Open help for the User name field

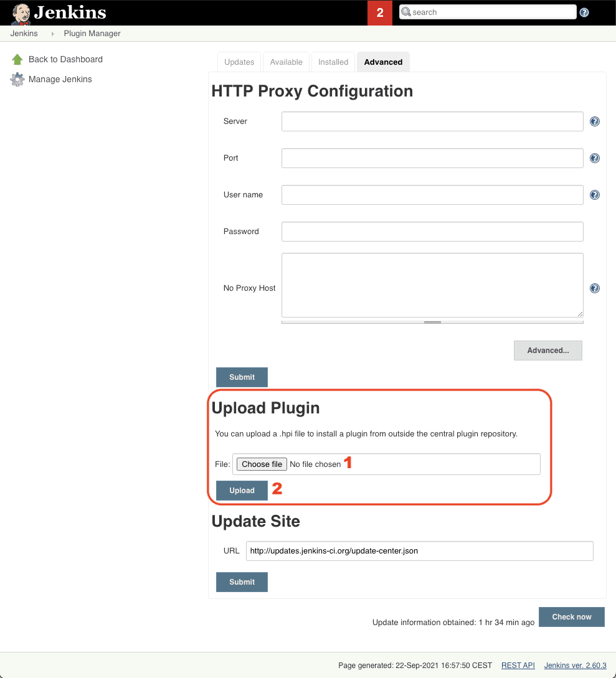[x=595, y=195]
